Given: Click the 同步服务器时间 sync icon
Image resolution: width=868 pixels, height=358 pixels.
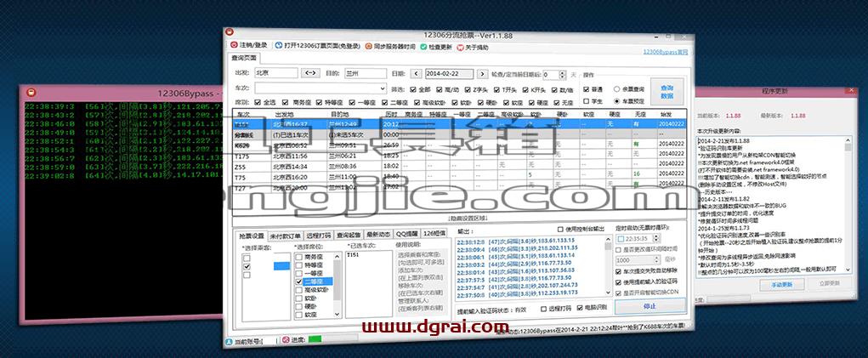Looking at the screenshot, I should [x=369, y=47].
